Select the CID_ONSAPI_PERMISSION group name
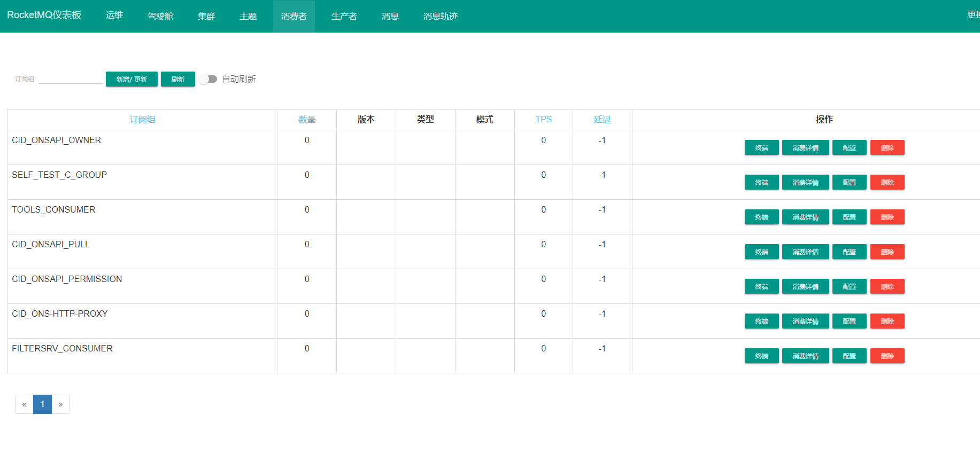This screenshot has height=462, width=980. (x=67, y=279)
